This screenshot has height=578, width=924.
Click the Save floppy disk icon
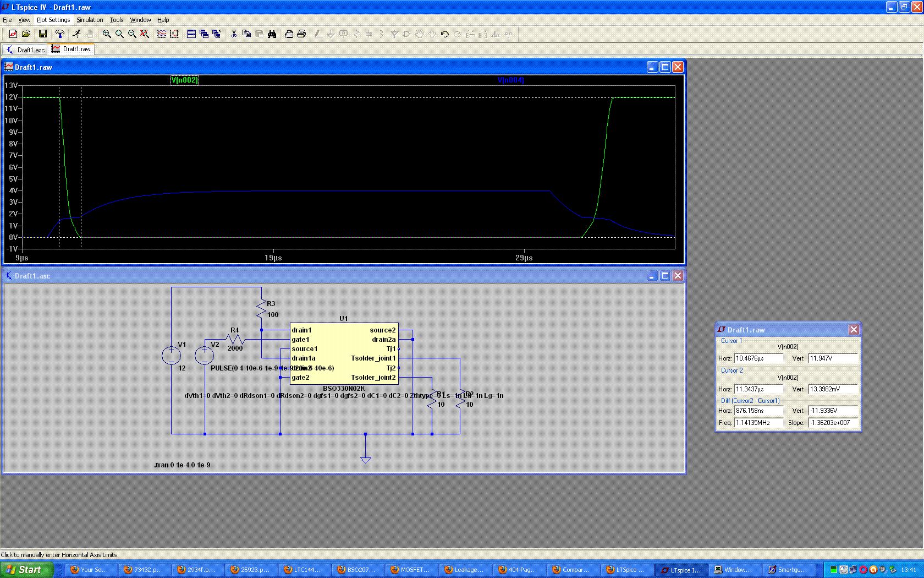(42, 34)
